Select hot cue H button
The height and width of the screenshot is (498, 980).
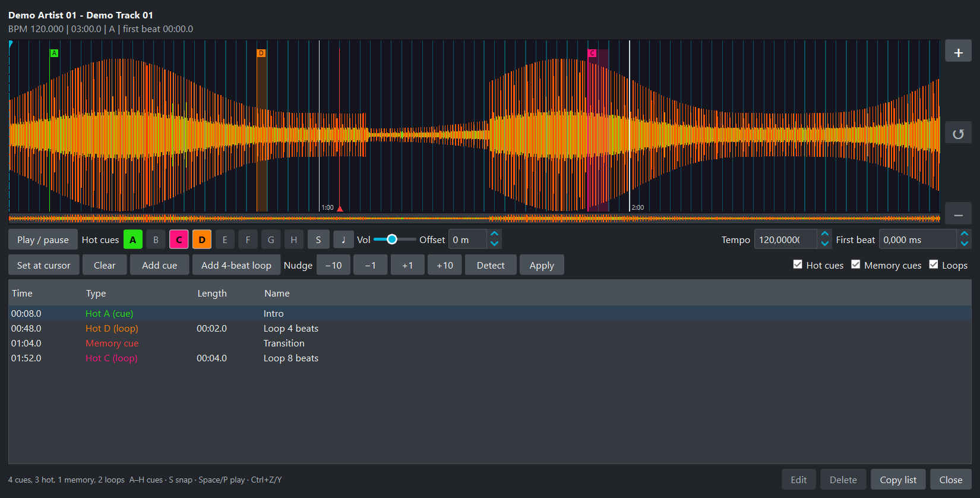[294, 239]
